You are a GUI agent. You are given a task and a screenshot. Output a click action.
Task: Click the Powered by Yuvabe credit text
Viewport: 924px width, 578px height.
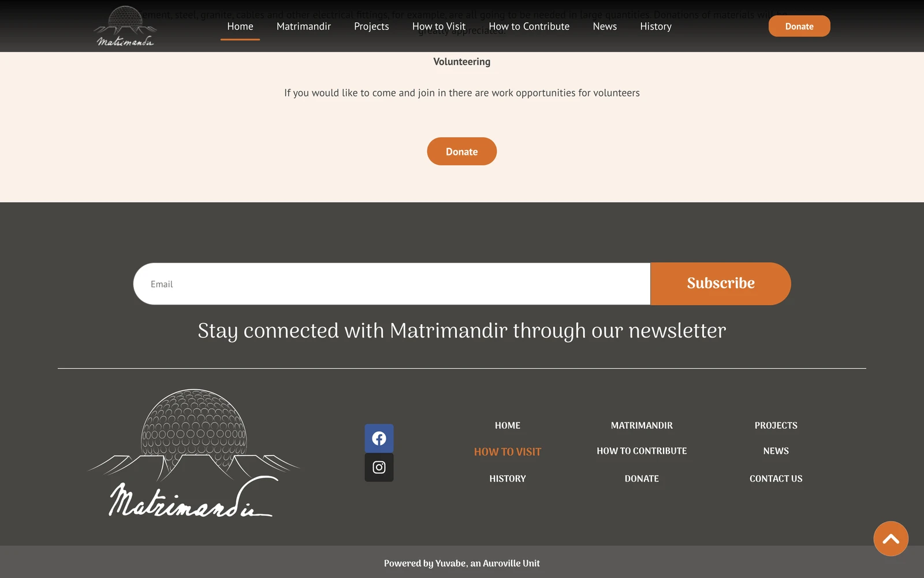[x=462, y=564]
